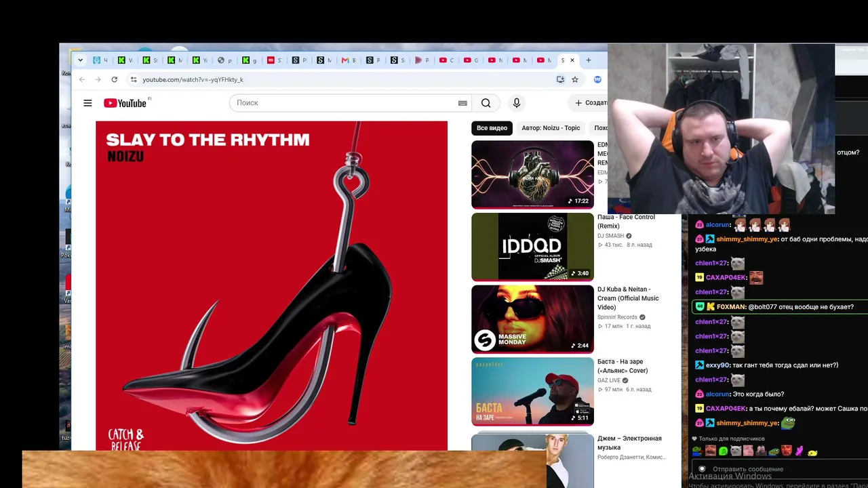Select the 'Все видео' filter chip

point(492,128)
